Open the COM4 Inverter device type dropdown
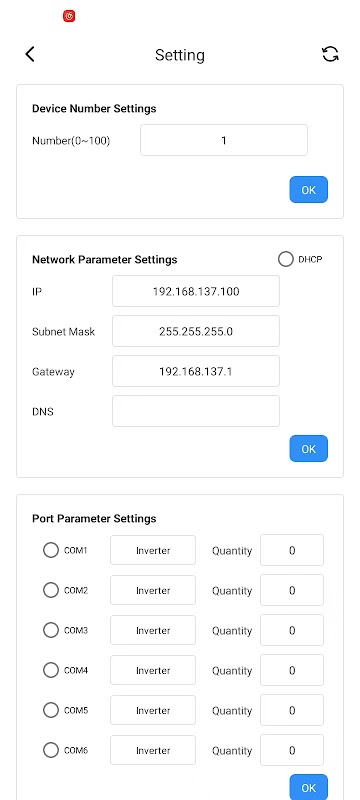Screen dimensions: 360x800 coord(153,670)
